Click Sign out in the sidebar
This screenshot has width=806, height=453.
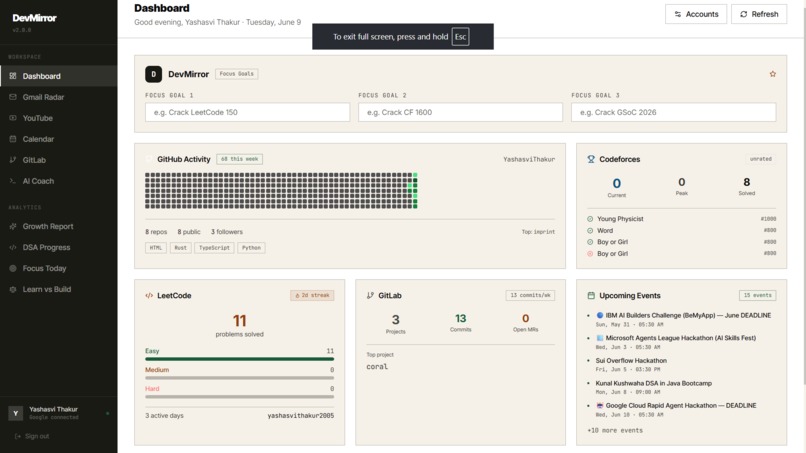32,437
